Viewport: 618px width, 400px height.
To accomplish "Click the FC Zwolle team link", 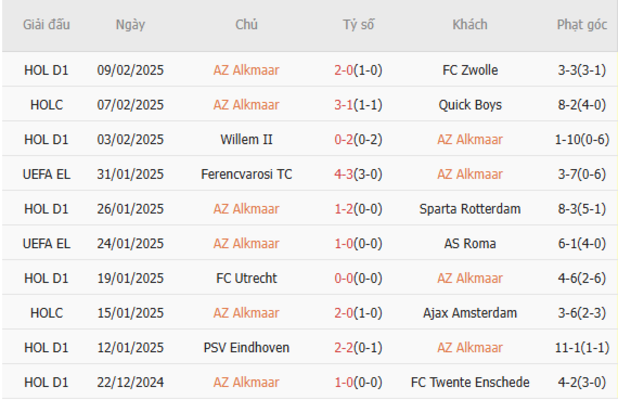I will [x=469, y=70].
